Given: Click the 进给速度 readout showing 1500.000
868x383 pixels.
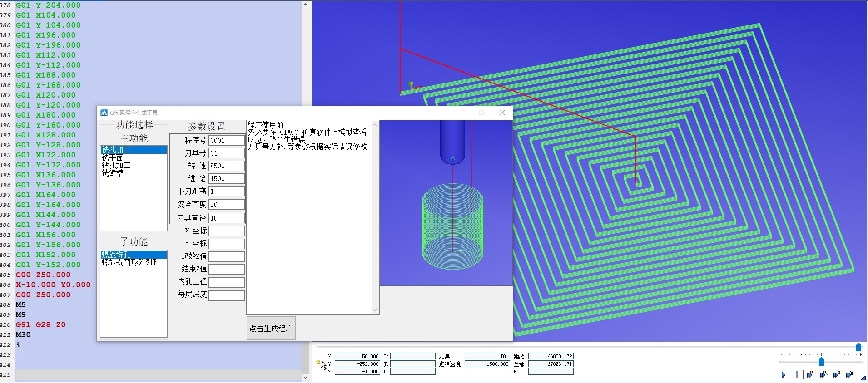Looking at the screenshot, I should pyautogui.click(x=487, y=364).
